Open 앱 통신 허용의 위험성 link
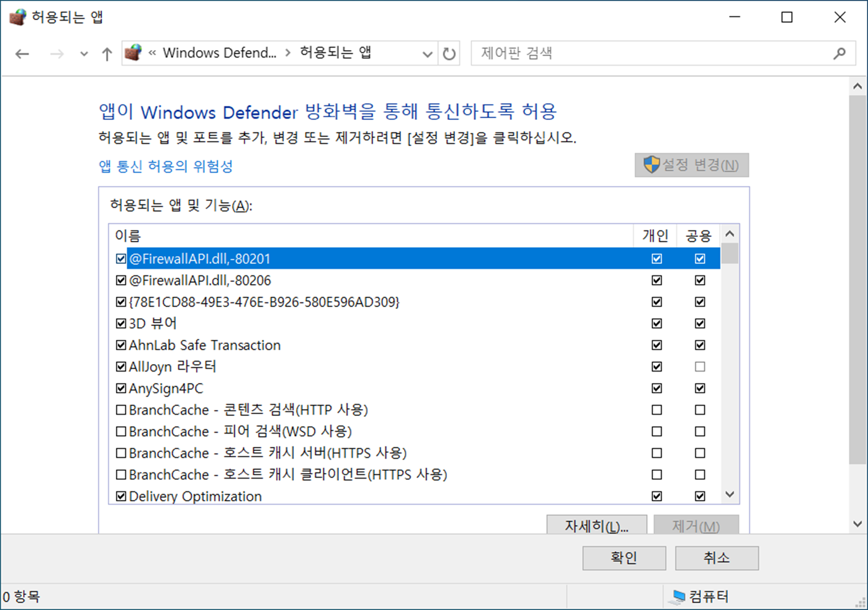 (166, 166)
